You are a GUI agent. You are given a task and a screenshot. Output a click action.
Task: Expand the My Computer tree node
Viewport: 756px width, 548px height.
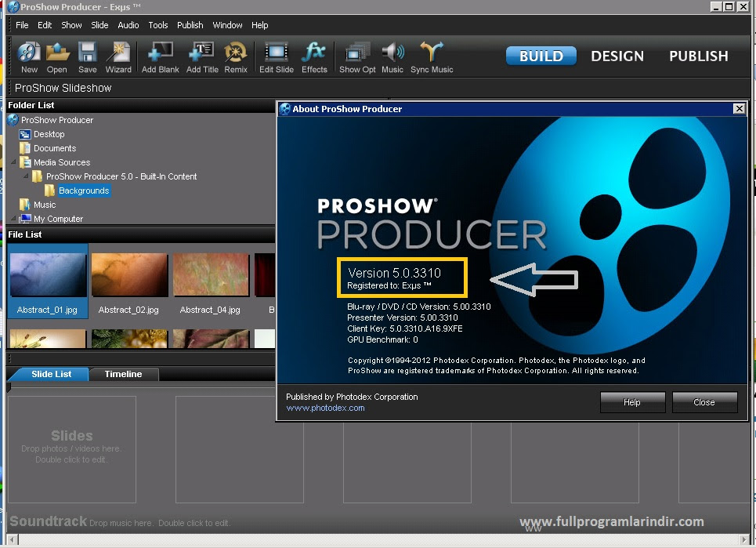tap(13, 219)
